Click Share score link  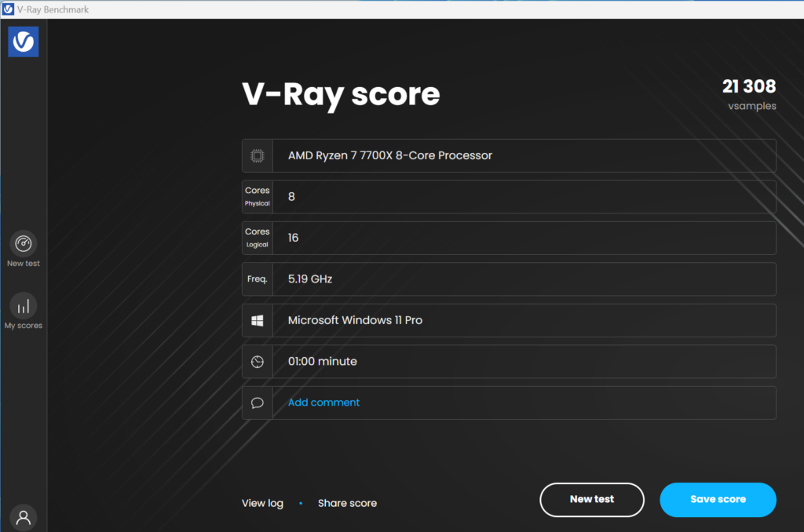click(347, 503)
